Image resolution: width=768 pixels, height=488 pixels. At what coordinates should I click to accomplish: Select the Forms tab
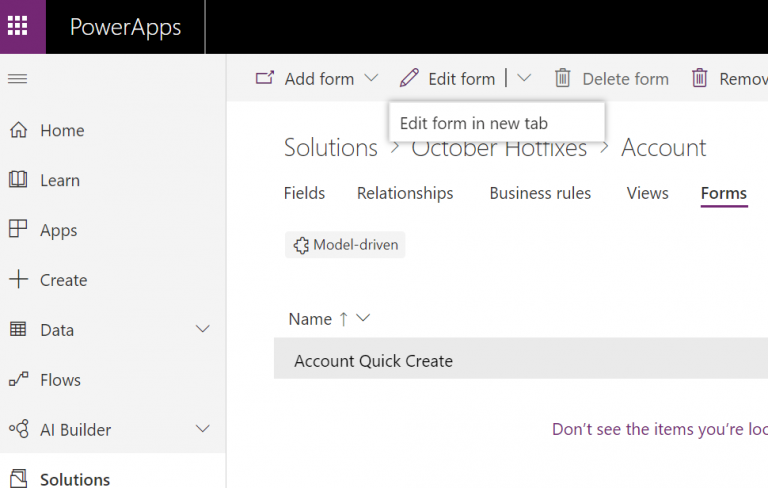(724, 193)
